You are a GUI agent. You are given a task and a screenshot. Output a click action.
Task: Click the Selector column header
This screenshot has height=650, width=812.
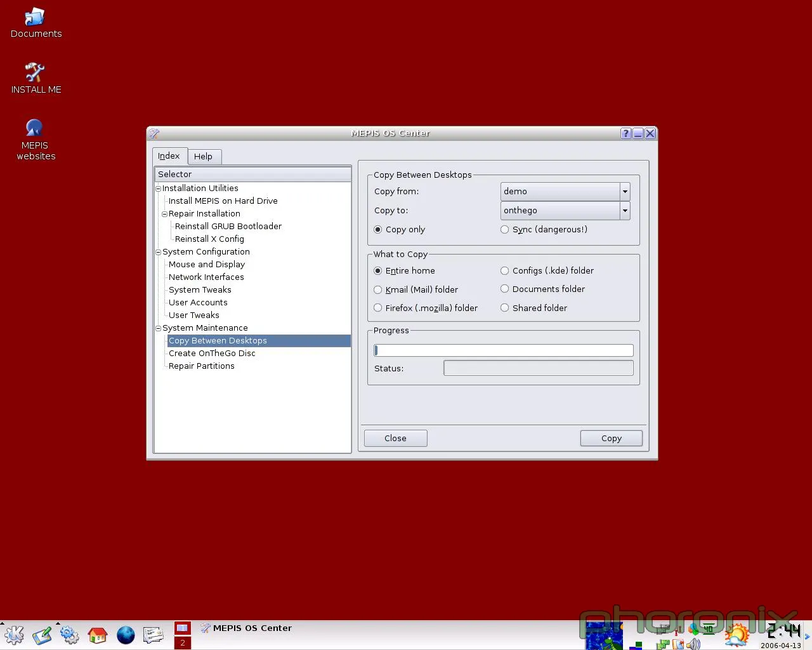coord(252,174)
